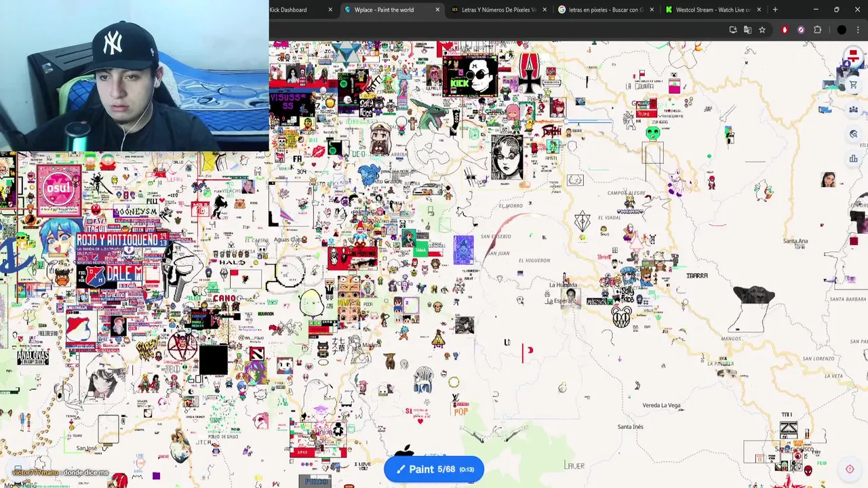Click the translate page icon

(x=747, y=30)
